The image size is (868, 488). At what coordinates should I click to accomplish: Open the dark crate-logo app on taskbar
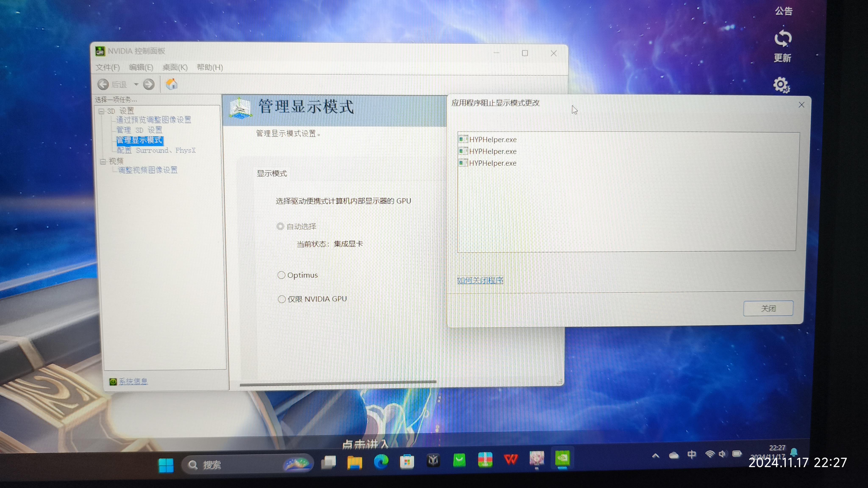(433, 460)
